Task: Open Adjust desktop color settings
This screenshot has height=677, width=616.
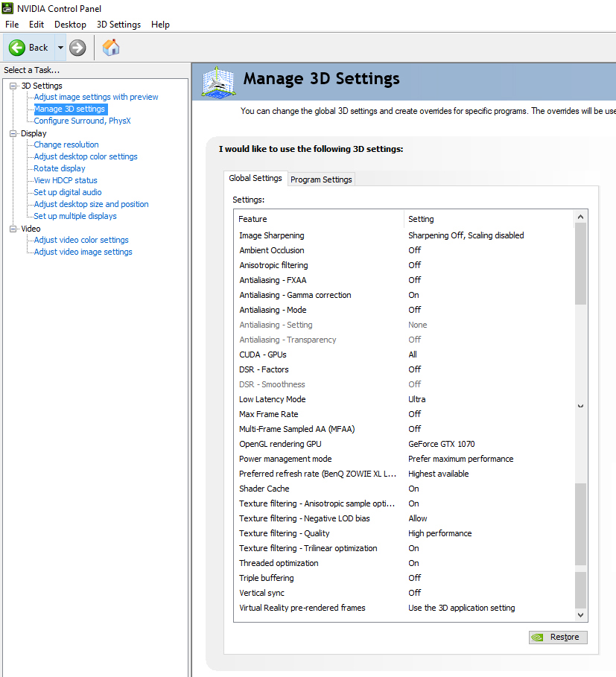Action: (86, 156)
